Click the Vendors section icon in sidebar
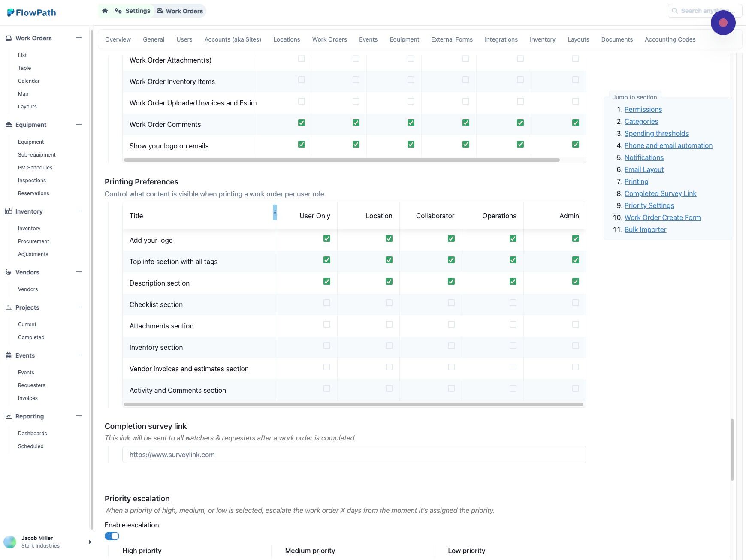This screenshot has width=746, height=560. click(9, 272)
